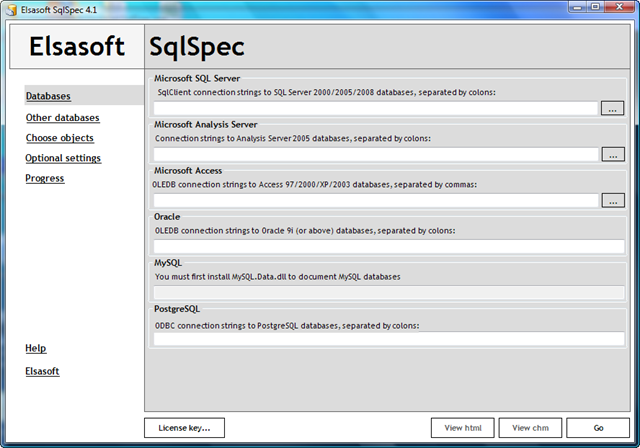Open the Databases section in sidebar
This screenshot has width=640, height=448.
coord(48,96)
